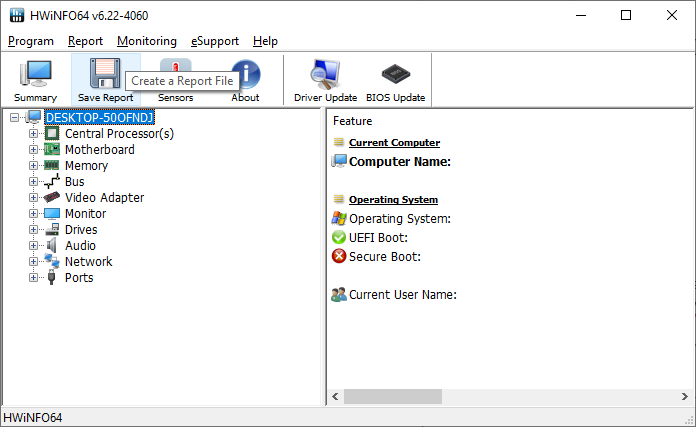The height and width of the screenshot is (427, 696).
Task: Select the Secure Boot row
Action: (x=384, y=257)
